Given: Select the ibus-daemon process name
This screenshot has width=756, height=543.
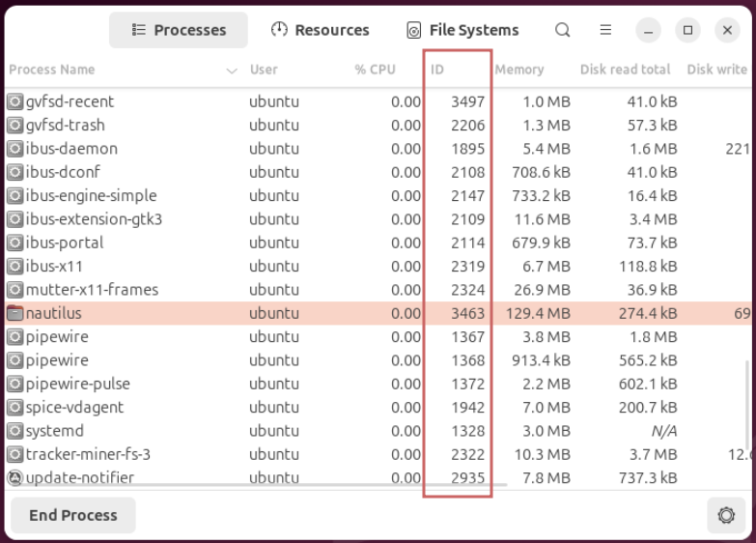Looking at the screenshot, I should pos(71,148).
